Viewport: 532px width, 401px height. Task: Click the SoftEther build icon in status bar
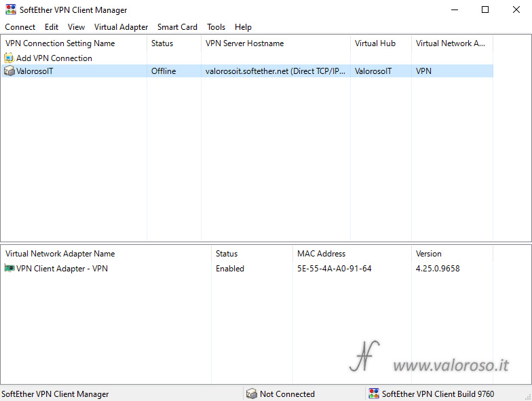tap(373, 394)
